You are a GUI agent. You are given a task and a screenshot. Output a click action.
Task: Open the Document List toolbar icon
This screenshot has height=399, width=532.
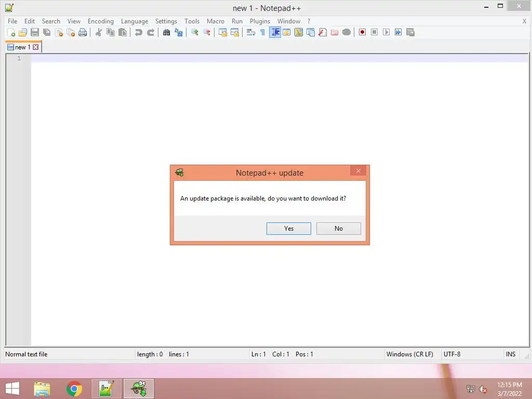311,32
